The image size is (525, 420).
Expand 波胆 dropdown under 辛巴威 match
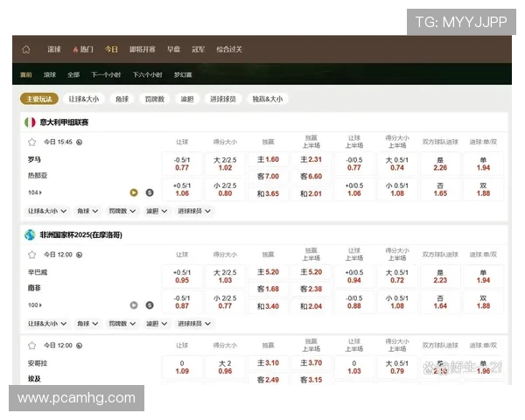(x=157, y=324)
